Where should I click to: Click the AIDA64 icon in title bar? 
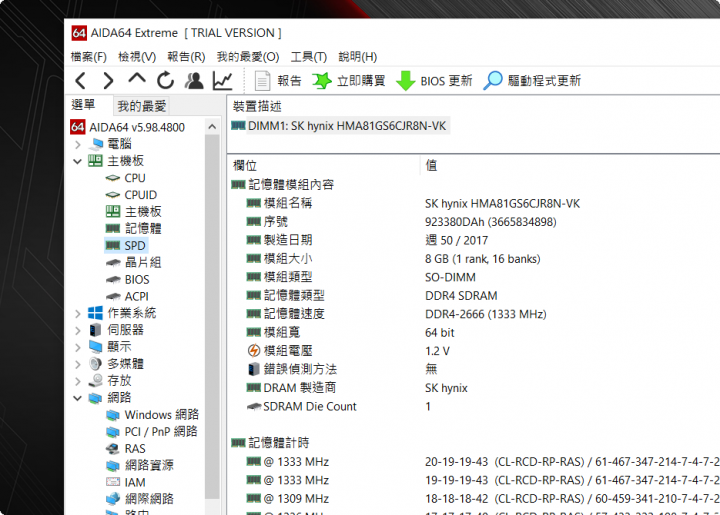tap(79, 33)
